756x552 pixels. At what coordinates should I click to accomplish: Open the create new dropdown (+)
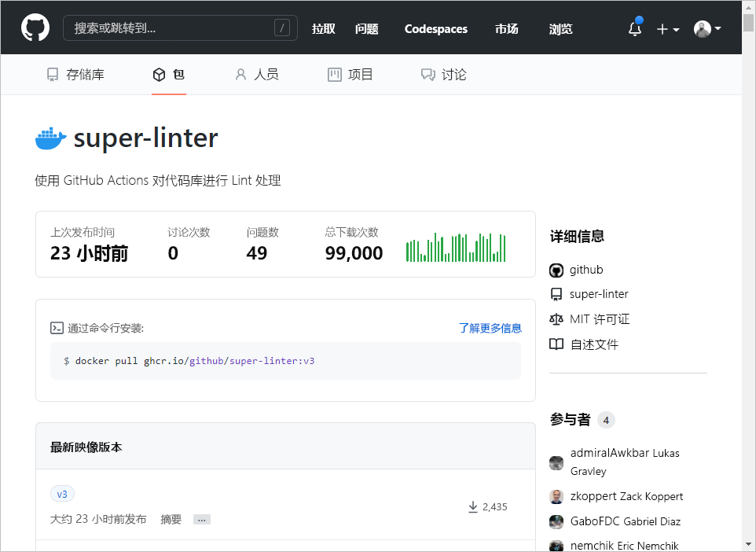click(x=666, y=28)
